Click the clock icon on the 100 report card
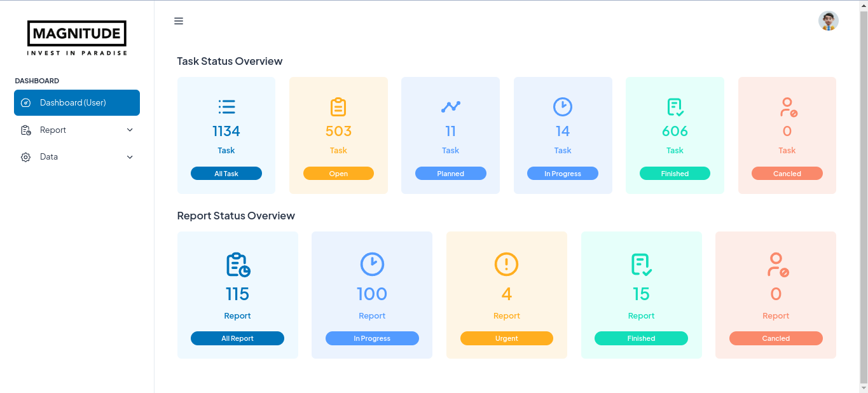868x393 pixels. tap(372, 264)
